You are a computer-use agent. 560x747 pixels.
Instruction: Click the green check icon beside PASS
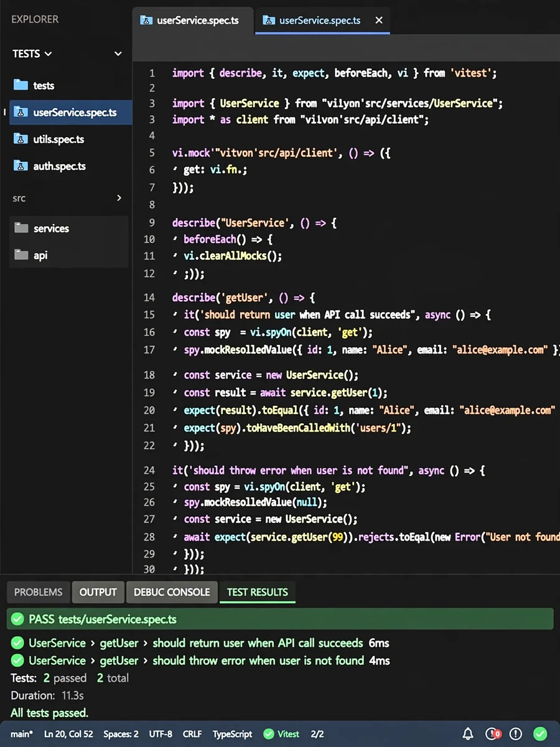(17, 619)
